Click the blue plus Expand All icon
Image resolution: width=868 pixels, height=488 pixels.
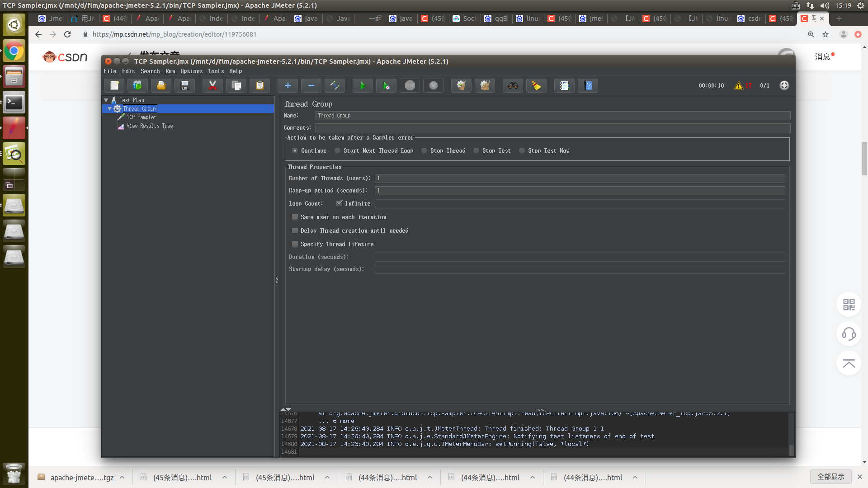pos(288,85)
